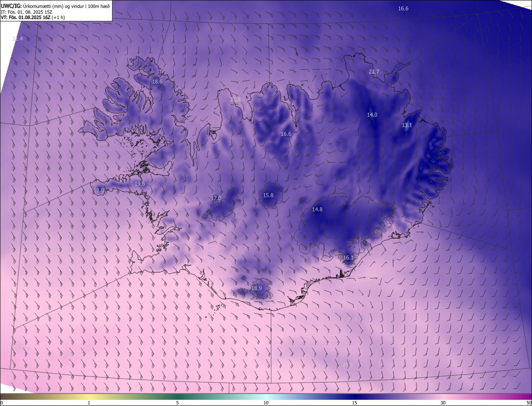
Task: Click the 17.0 label over western glacier
Action: click(216, 198)
